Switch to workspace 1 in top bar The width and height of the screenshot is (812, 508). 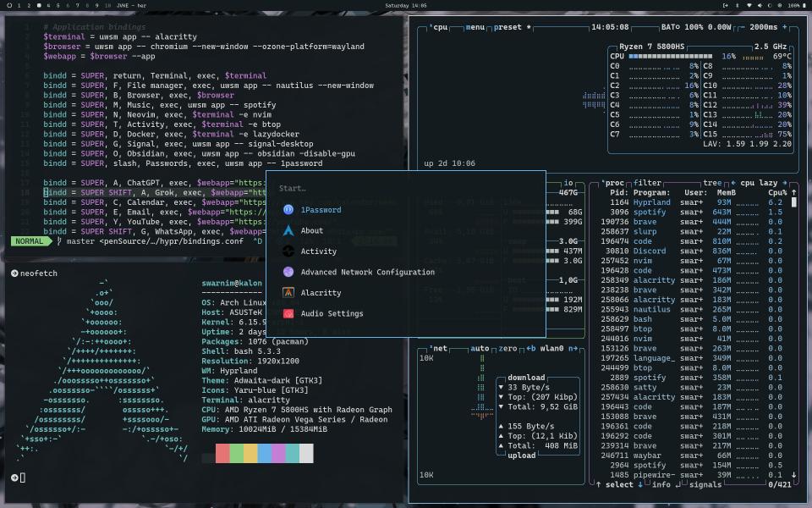[x=19, y=5]
